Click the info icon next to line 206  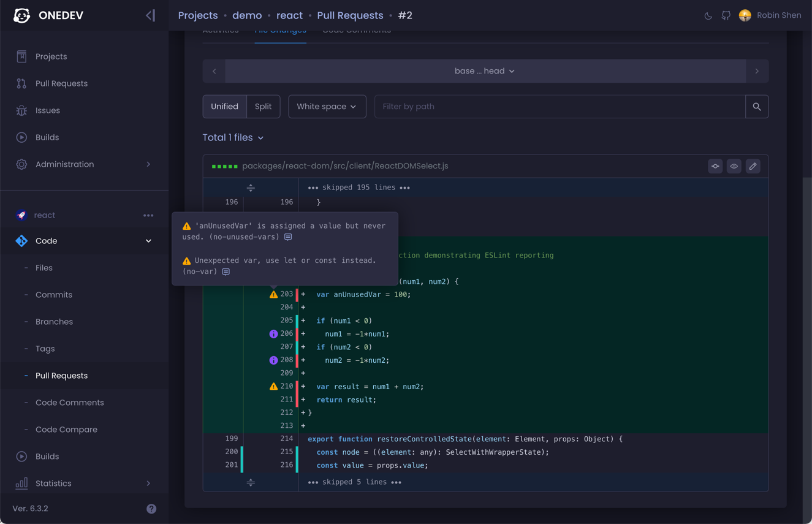point(273,333)
